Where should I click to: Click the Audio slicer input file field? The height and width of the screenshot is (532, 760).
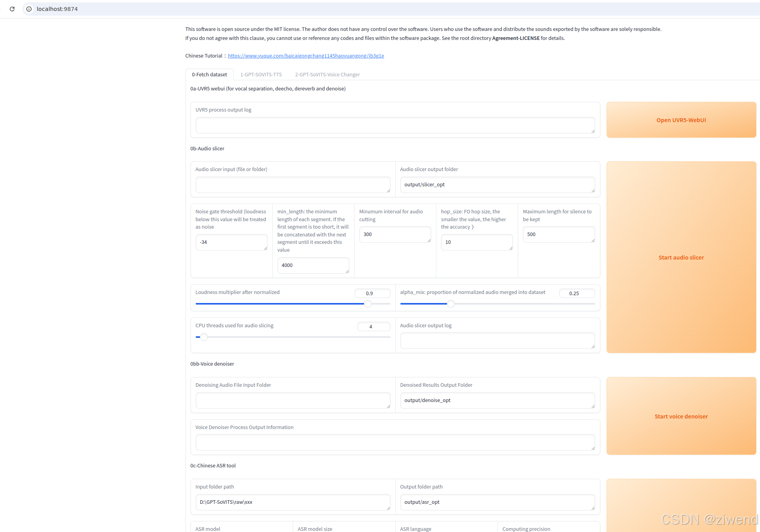(x=292, y=185)
